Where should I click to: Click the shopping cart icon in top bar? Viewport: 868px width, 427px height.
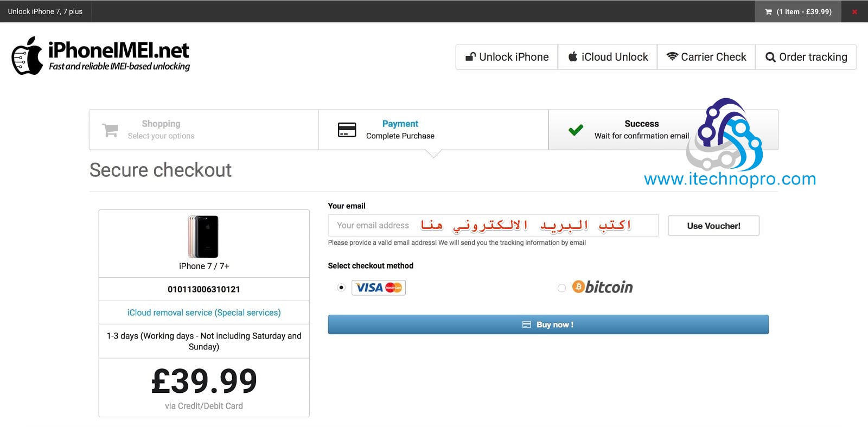[768, 12]
